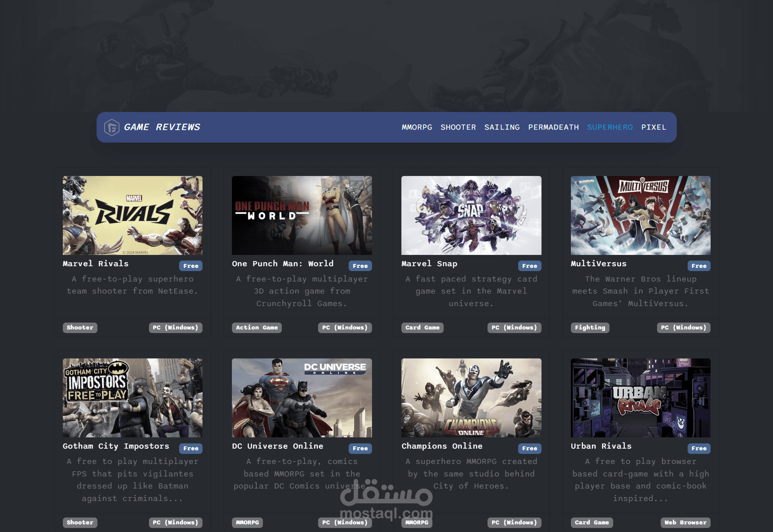773x532 pixels.
Task: Click PC (Windows) tag on Gotham City Impostors
Action: click(x=176, y=523)
